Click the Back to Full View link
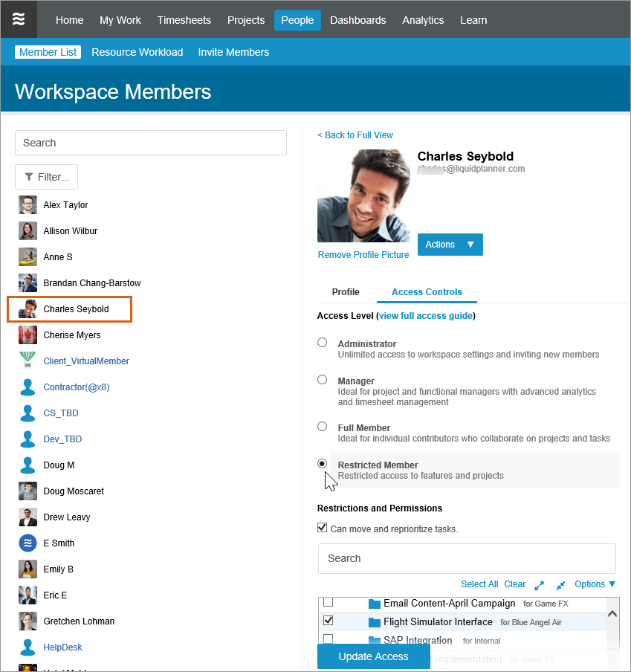 [x=355, y=135]
